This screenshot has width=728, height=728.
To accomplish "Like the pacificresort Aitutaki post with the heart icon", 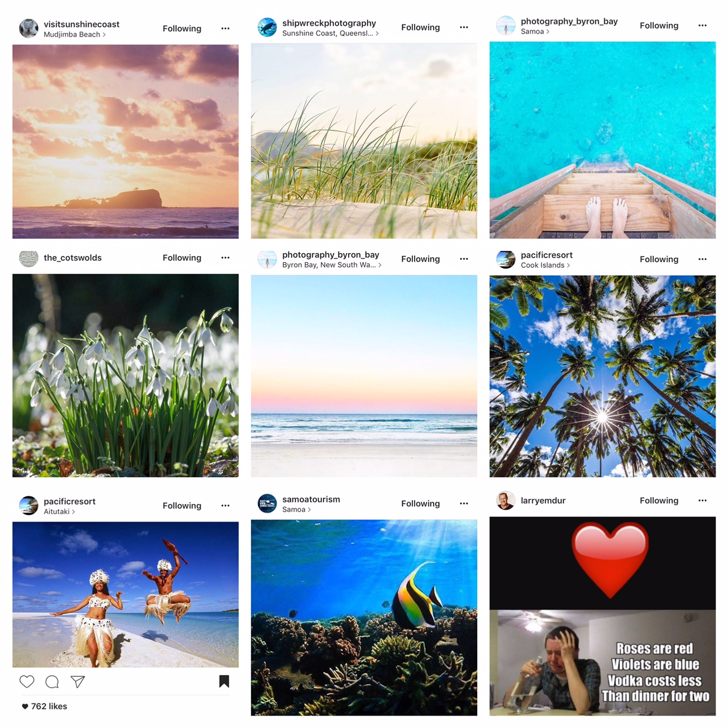I will [x=27, y=681].
